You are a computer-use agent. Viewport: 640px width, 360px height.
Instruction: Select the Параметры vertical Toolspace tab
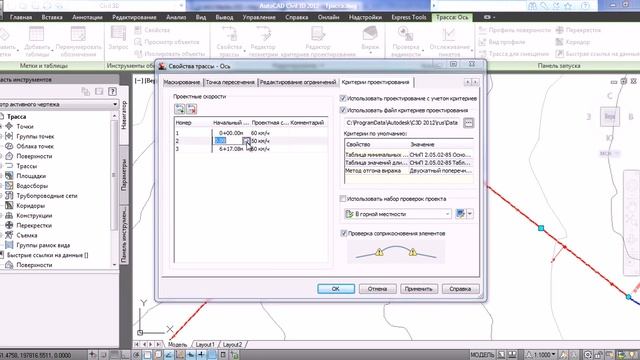(x=124, y=175)
